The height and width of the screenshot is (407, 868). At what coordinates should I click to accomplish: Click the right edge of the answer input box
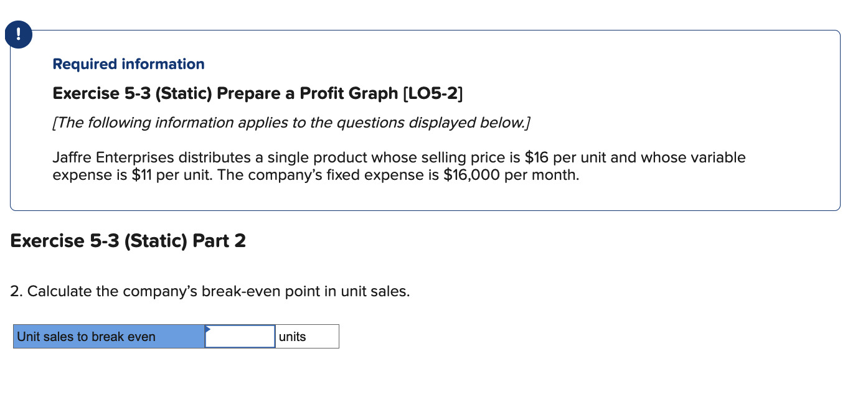pos(275,336)
